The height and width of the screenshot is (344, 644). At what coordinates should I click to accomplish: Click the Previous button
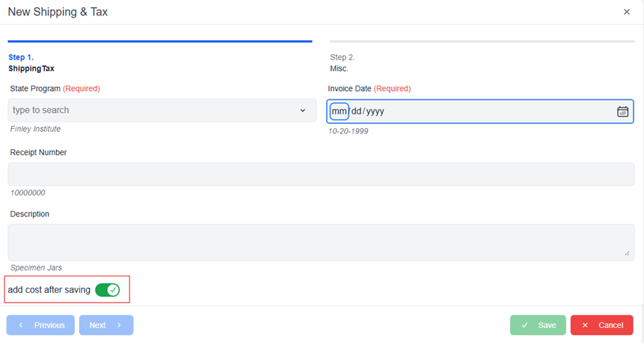(x=41, y=325)
